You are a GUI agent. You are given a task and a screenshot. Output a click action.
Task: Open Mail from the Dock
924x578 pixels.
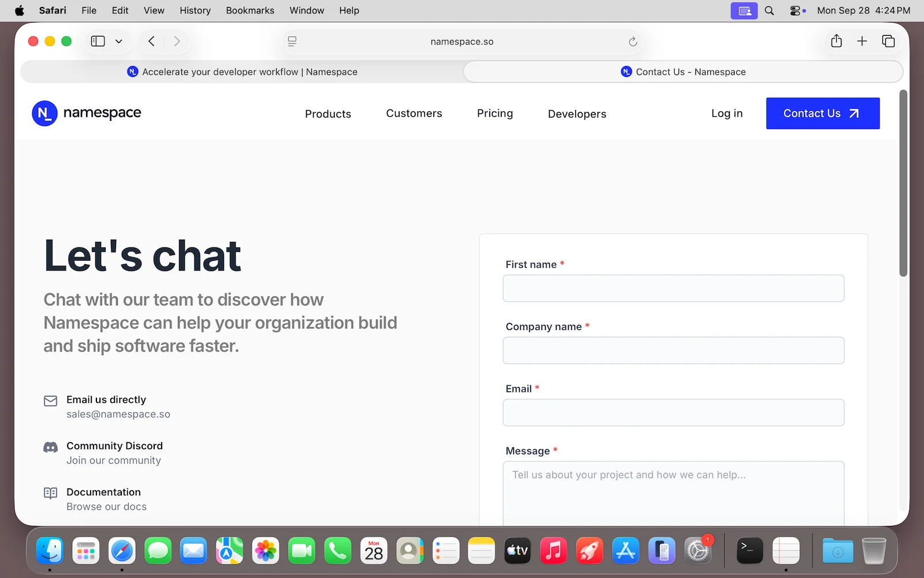click(193, 551)
